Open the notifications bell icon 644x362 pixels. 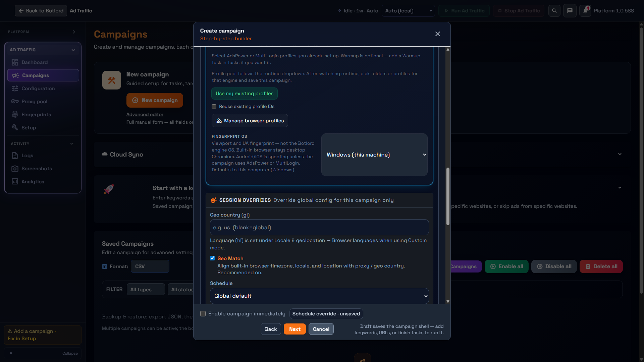point(585,11)
